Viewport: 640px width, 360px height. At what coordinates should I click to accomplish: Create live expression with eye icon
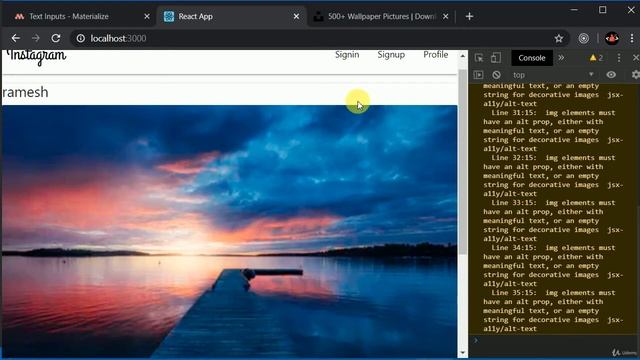[x=611, y=75]
